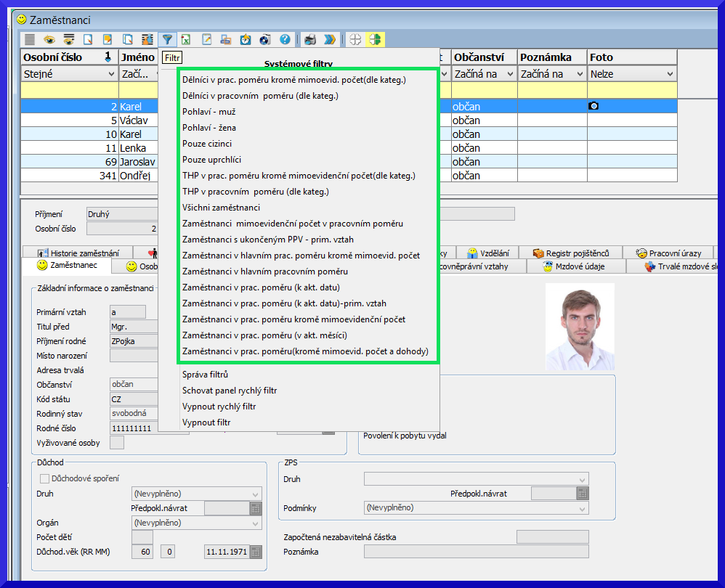Click the yellow double-arrow toolbar icon
This screenshot has width=725, height=588.
[x=330, y=39]
